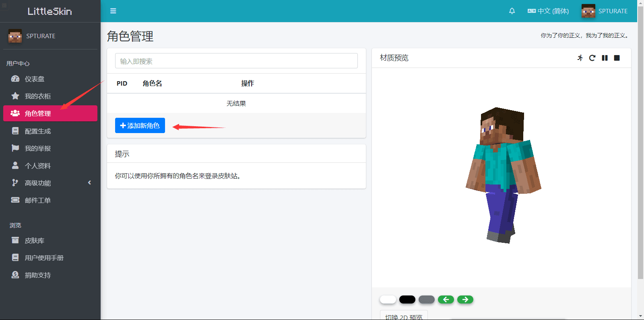644x320 pixels.
Task: Click the green right arrow button
Action: pos(465,299)
